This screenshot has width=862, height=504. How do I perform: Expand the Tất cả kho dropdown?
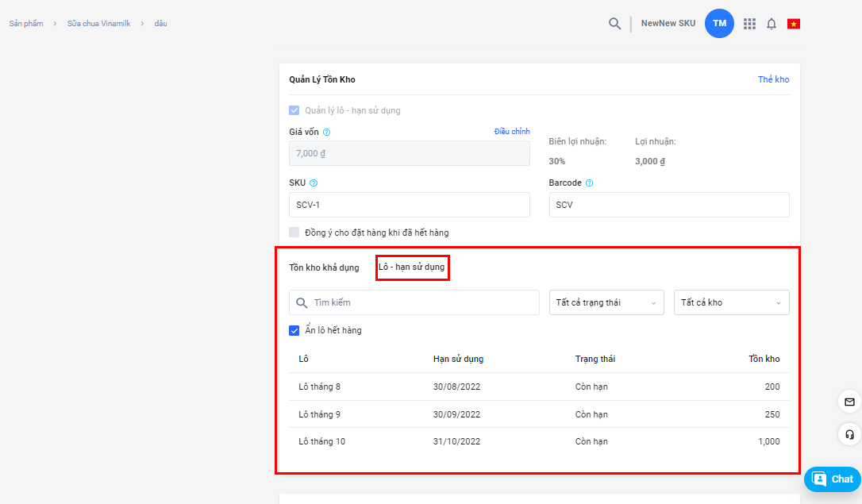tap(731, 302)
